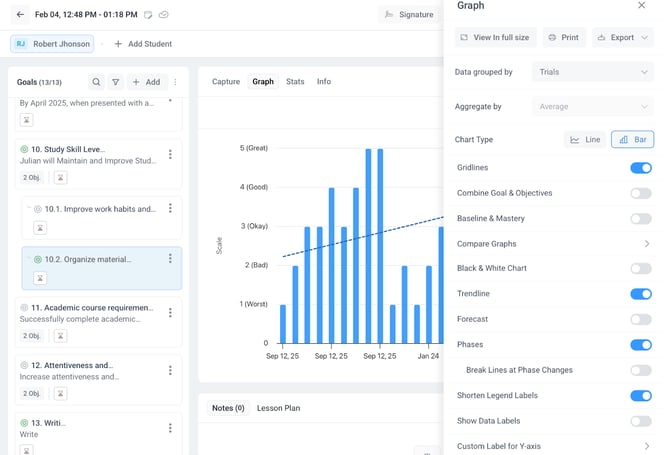Screen dimensions: 670x455
Task: Enable the Forecast toggle
Action: tap(640, 319)
